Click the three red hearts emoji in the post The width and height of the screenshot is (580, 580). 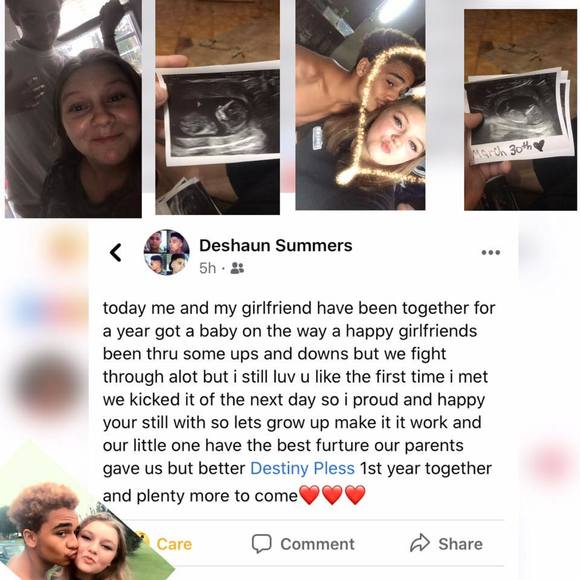point(332,495)
